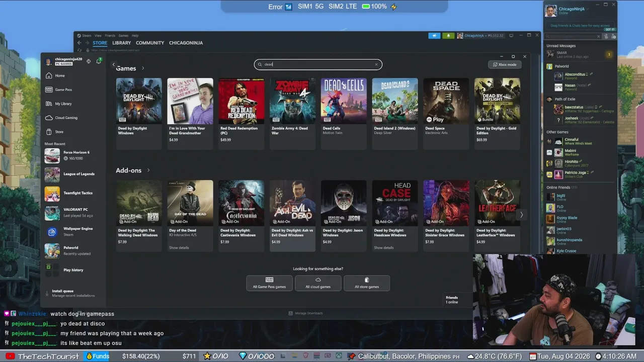Image resolution: width=644 pixels, height=362 pixels.
Task: Switch to the Steam COMMUNITY tab
Action: pos(150,43)
